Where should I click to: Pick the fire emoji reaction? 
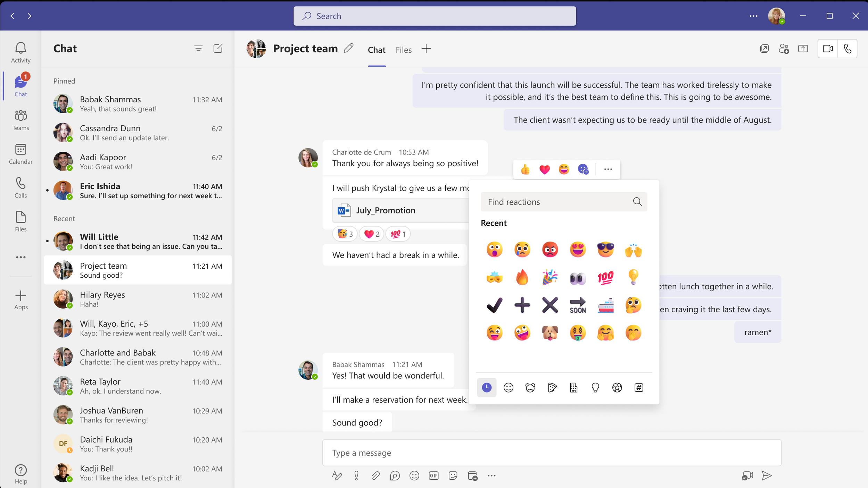(522, 277)
